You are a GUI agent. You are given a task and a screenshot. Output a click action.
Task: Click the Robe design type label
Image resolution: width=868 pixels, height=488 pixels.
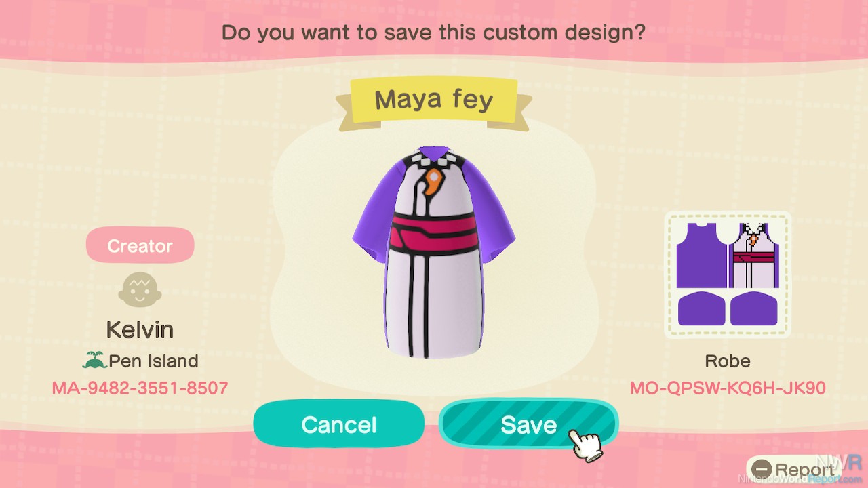tap(728, 361)
